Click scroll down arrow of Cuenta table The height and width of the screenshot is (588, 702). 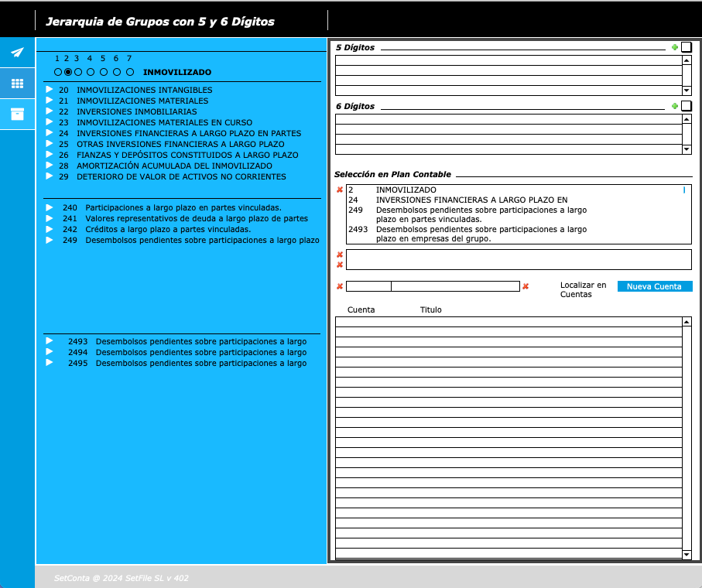coord(687,555)
